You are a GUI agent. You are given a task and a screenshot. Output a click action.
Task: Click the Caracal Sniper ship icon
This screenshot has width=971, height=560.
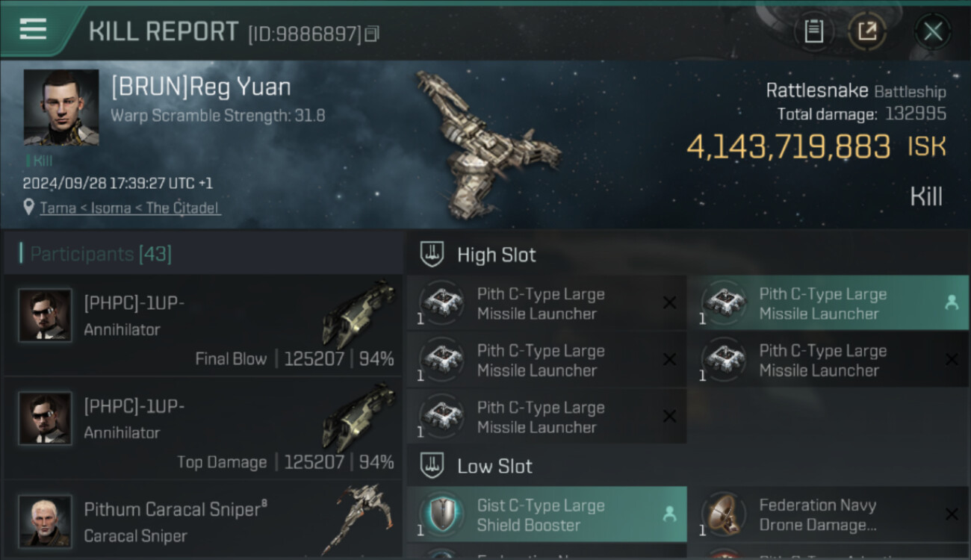359,519
